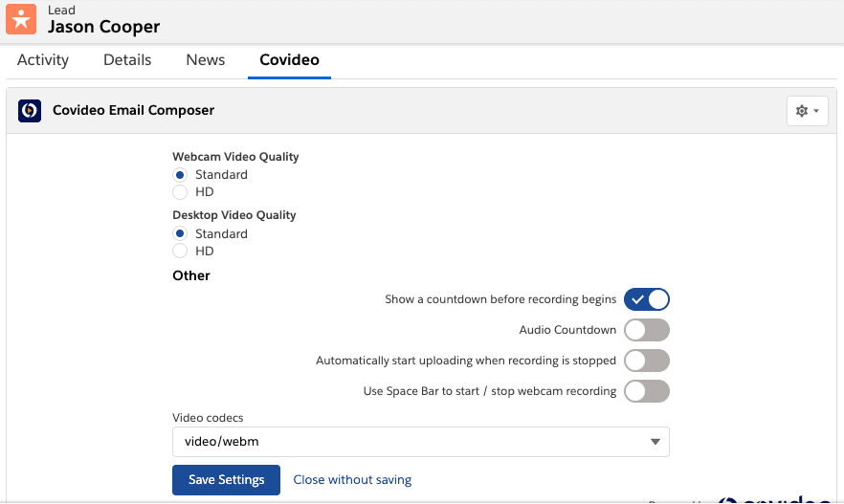Go to the News tab

click(206, 60)
